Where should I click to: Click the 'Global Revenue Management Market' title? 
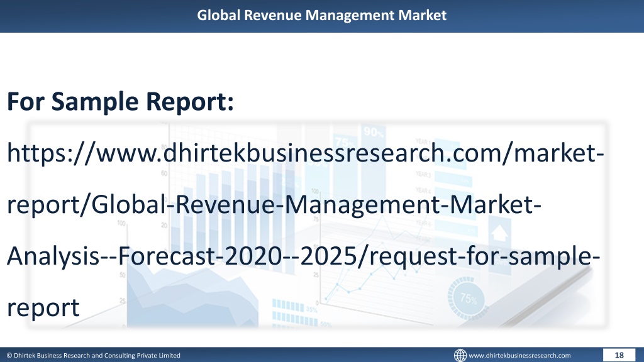(321, 15)
